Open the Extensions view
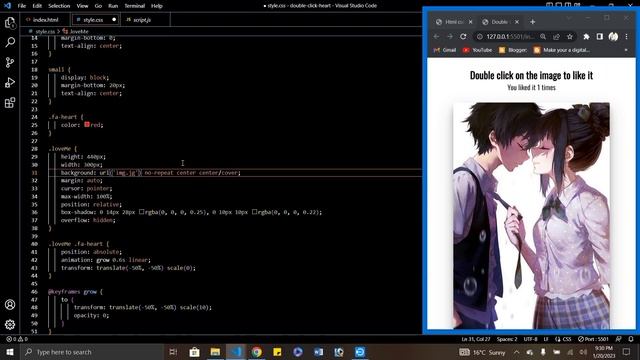 10,102
